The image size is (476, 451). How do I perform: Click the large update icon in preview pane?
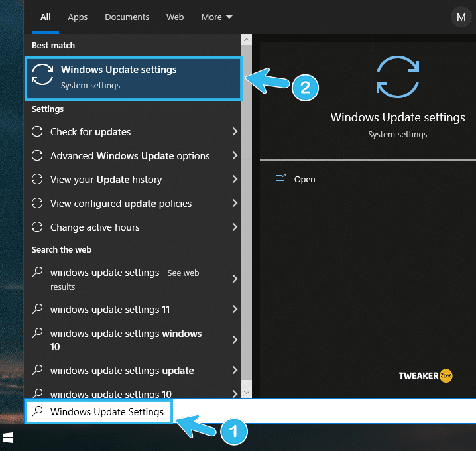pos(398,77)
